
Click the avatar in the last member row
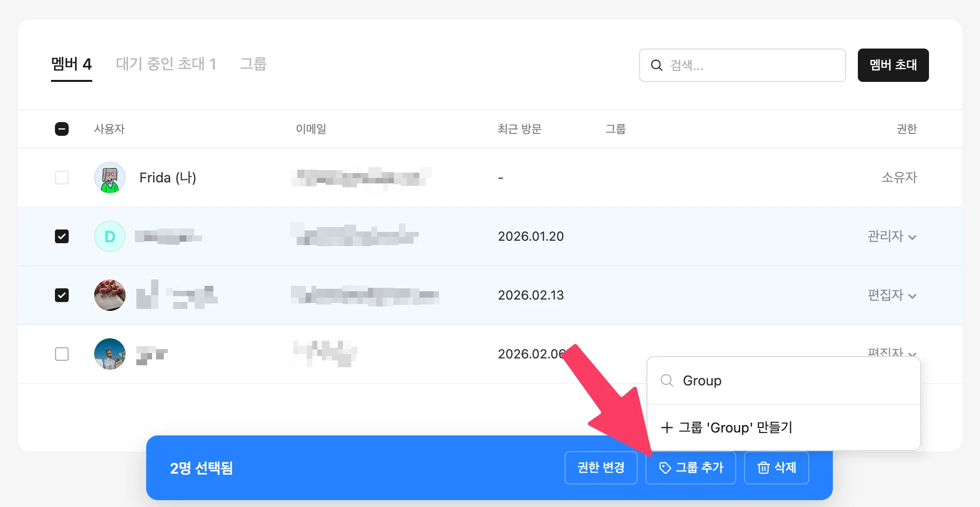pos(109,354)
